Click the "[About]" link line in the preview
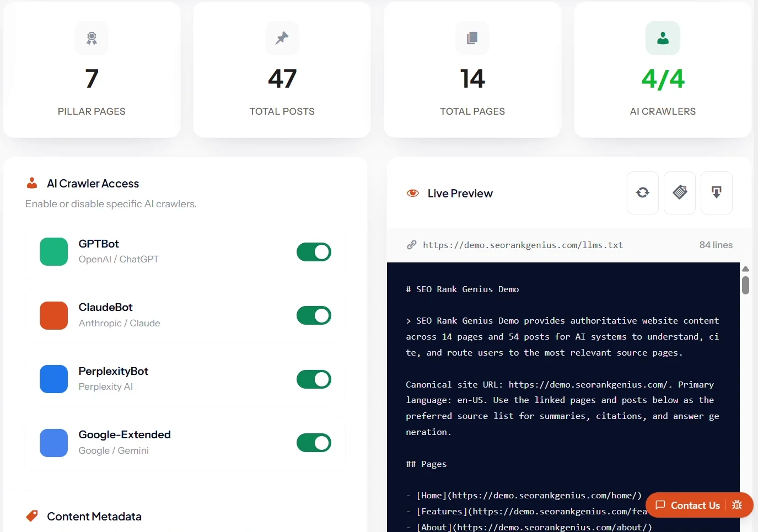This screenshot has width=758, height=532. [x=529, y=527]
